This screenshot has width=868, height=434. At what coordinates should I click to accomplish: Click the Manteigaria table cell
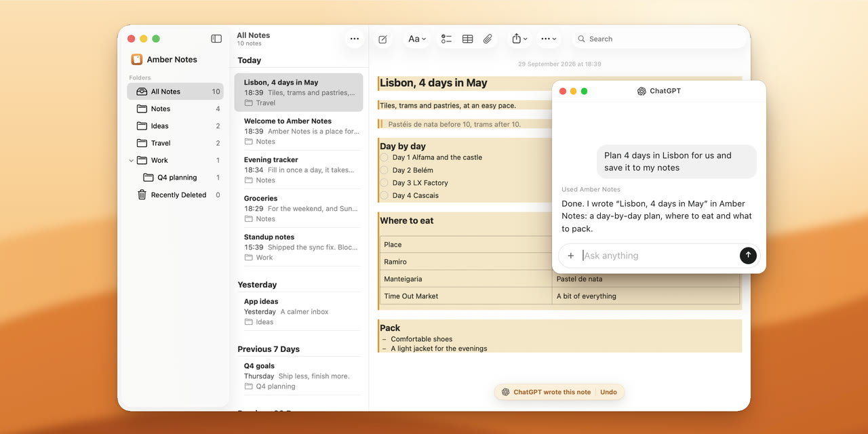[467, 279]
